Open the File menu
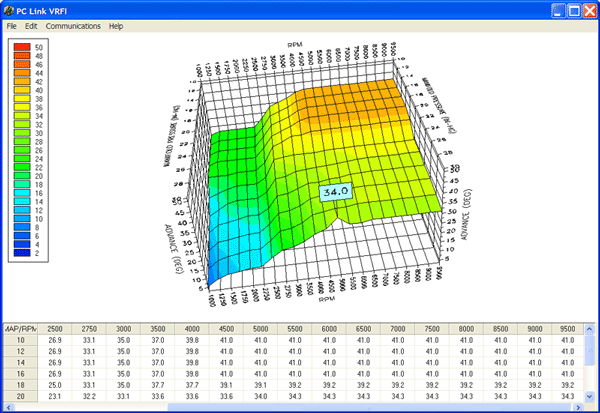Viewport: 600px width, 413px height. point(11,26)
